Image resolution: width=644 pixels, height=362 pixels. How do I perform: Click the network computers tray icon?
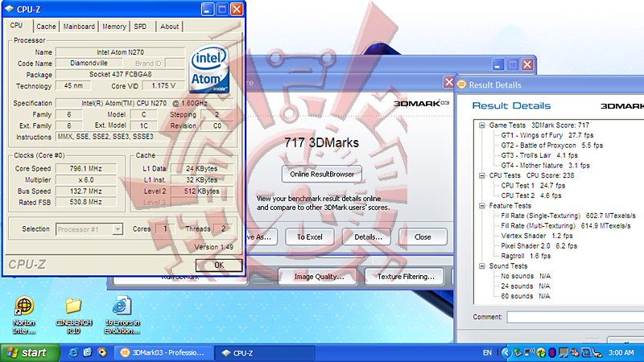(563, 353)
